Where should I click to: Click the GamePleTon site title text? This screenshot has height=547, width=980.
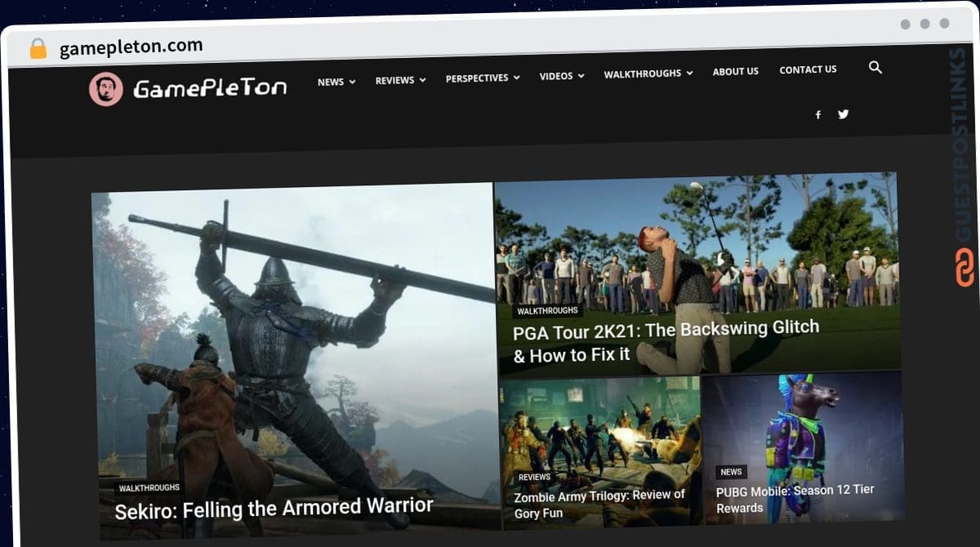click(210, 87)
